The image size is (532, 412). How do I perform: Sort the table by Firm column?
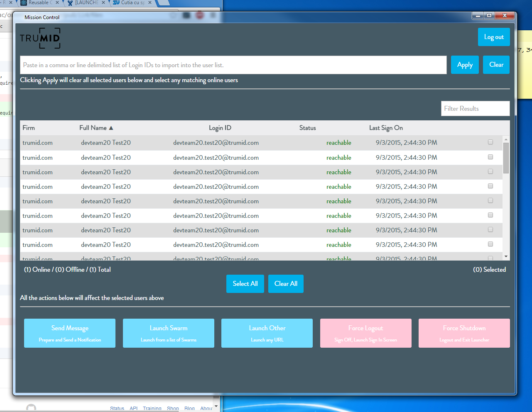(29, 128)
